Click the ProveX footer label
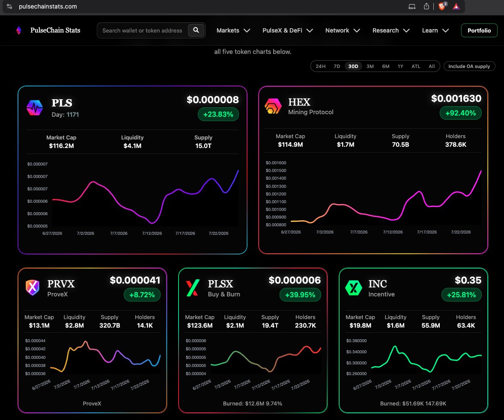Screen dimensions: 504x420 coord(92,403)
